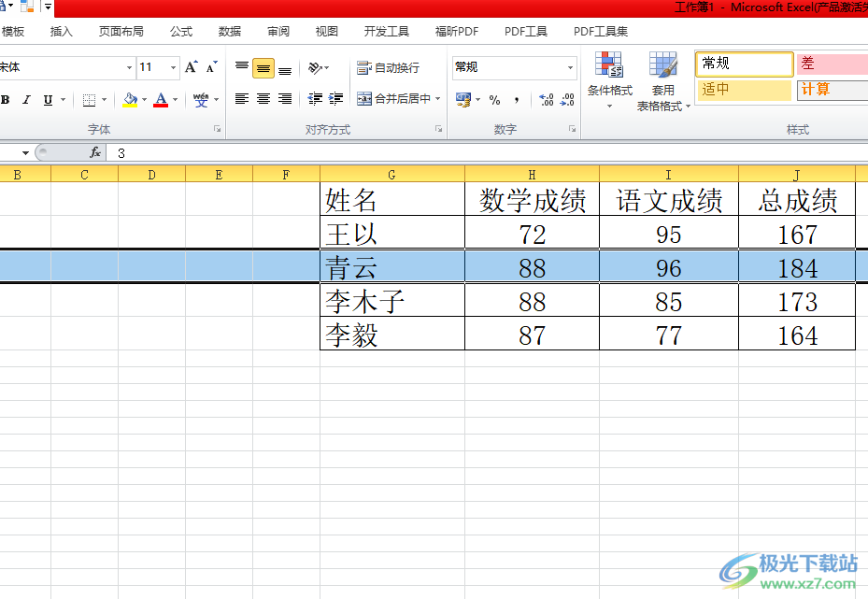Apply cell borders icon
Image resolution: width=868 pixels, height=599 pixels.
(89, 100)
